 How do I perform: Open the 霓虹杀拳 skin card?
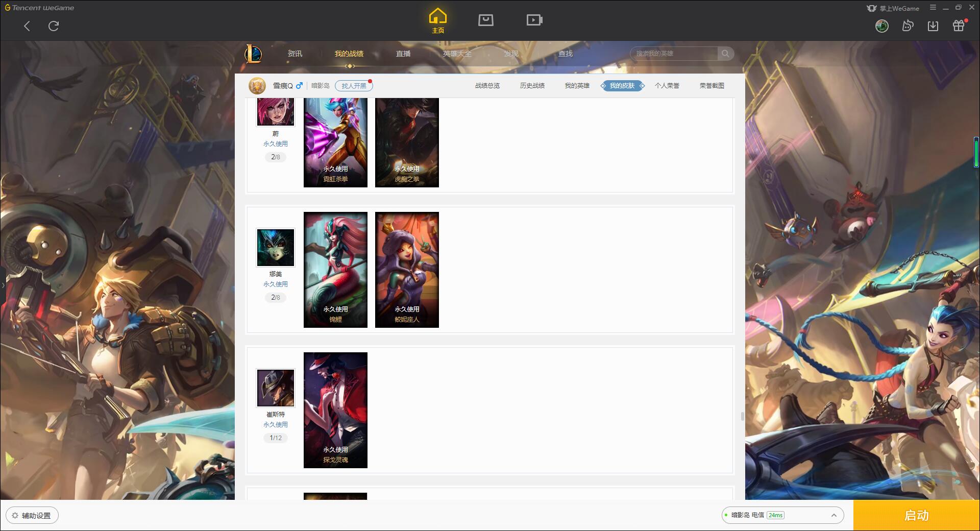pos(335,142)
